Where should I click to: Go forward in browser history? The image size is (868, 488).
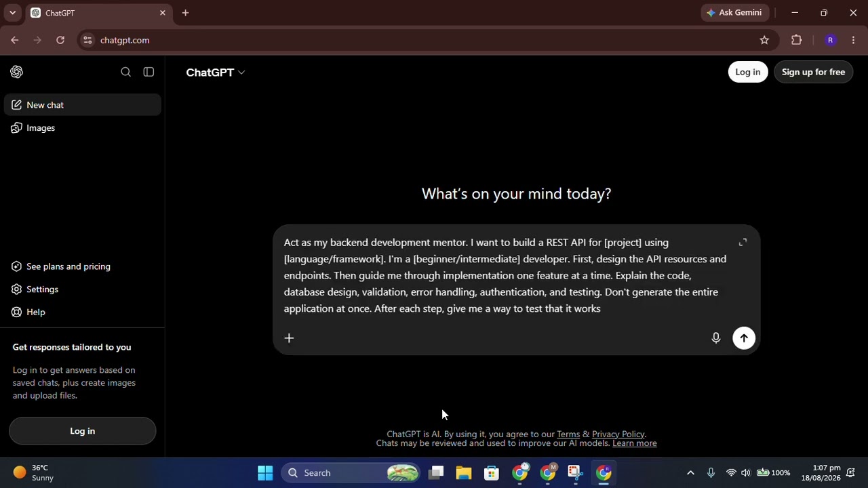pyautogui.click(x=37, y=40)
